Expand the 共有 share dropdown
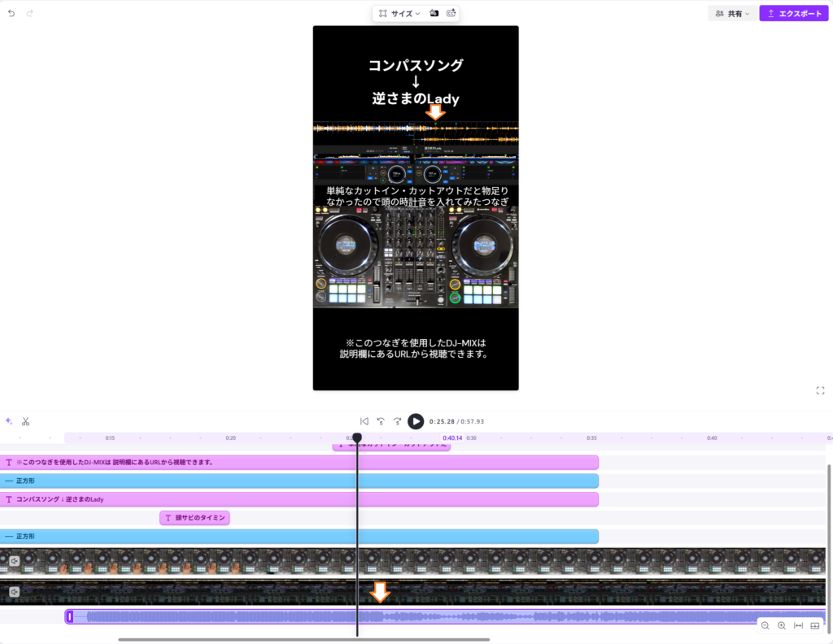Screen dimensions: 833x644 tap(732, 14)
